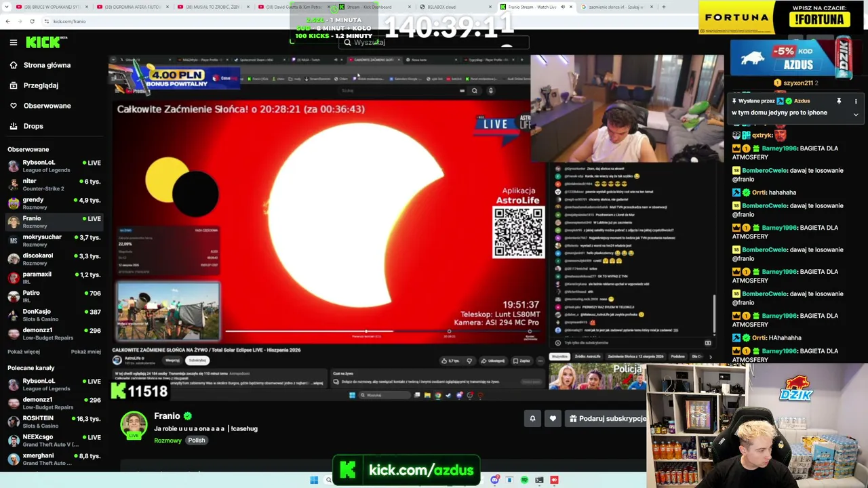Click the Policja recommended video thumbnail

597,376
